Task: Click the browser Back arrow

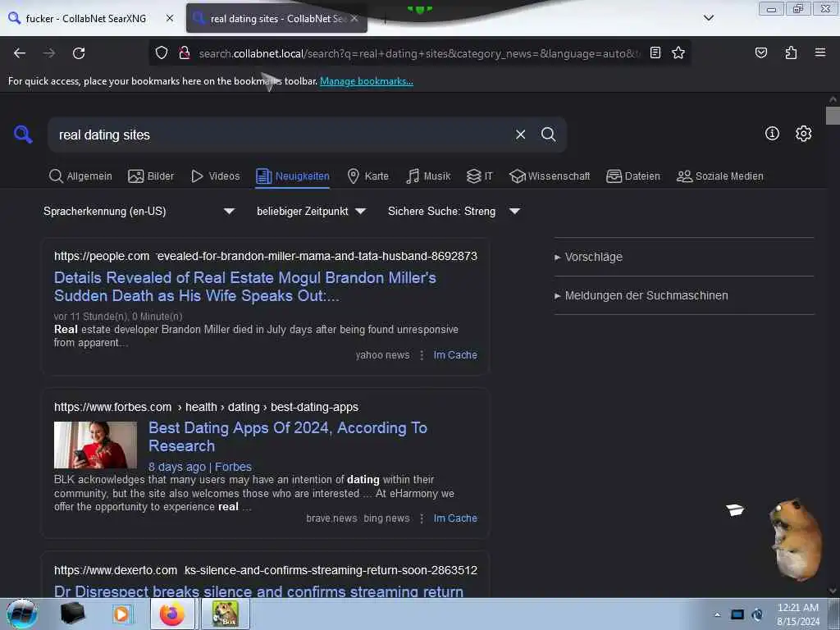Action: pyautogui.click(x=20, y=53)
